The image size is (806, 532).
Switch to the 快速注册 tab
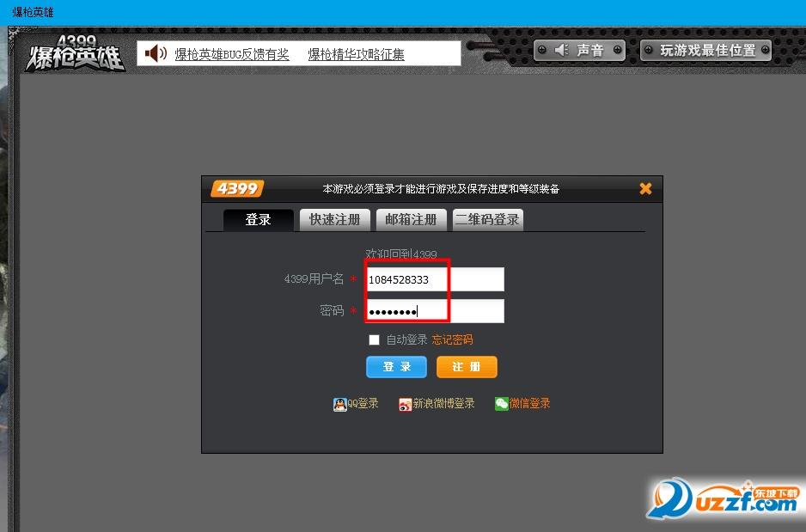pyautogui.click(x=334, y=220)
